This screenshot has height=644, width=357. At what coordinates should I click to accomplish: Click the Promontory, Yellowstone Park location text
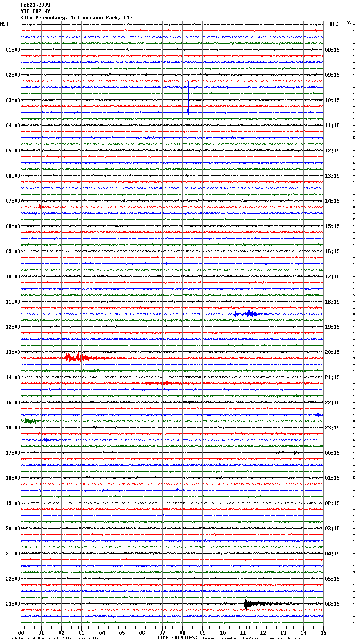pyautogui.click(x=76, y=18)
